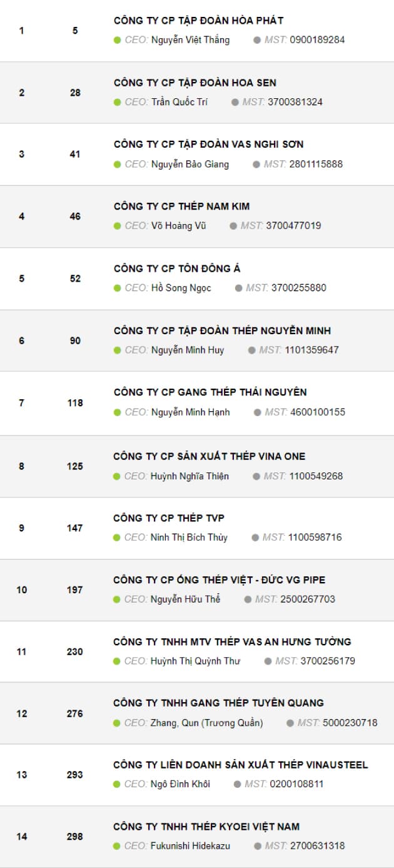Screen dimensions: 394x868
Task: Click the gray MST dot beside 5000230718
Action: point(290,723)
